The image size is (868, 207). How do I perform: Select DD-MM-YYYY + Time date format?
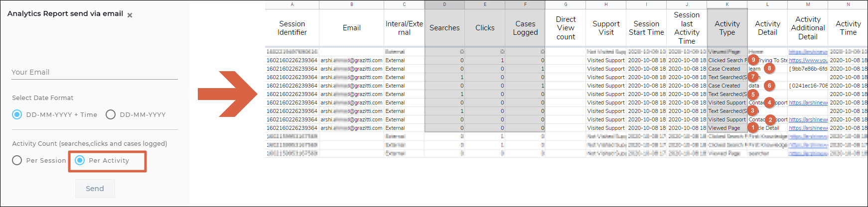tap(17, 114)
